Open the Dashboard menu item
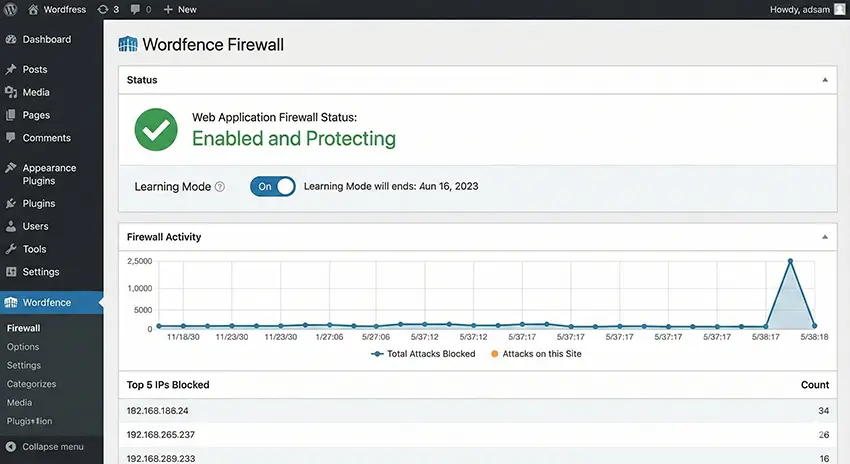850x464 pixels. [47, 39]
